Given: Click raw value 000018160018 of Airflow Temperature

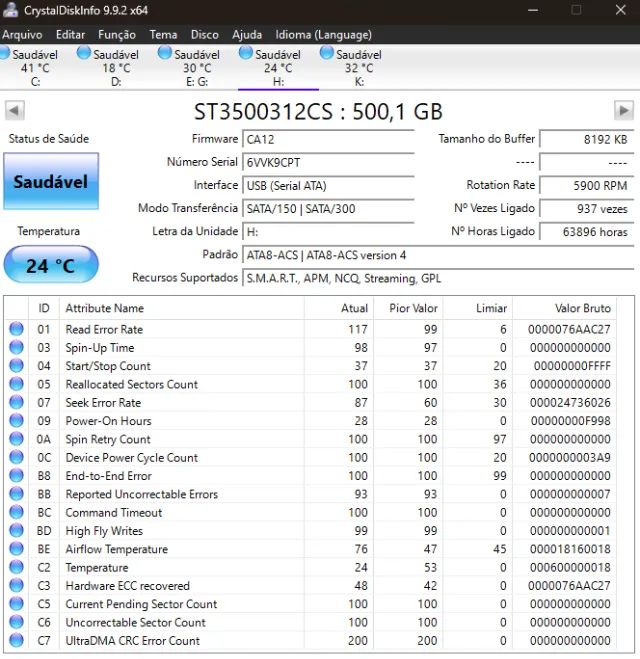Looking at the screenshot, I should 570,548.
